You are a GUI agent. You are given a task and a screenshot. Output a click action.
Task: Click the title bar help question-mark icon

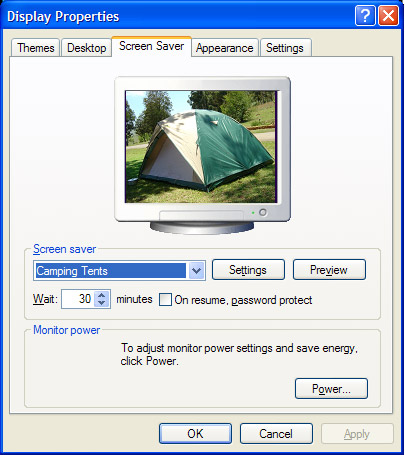[365, 15]
